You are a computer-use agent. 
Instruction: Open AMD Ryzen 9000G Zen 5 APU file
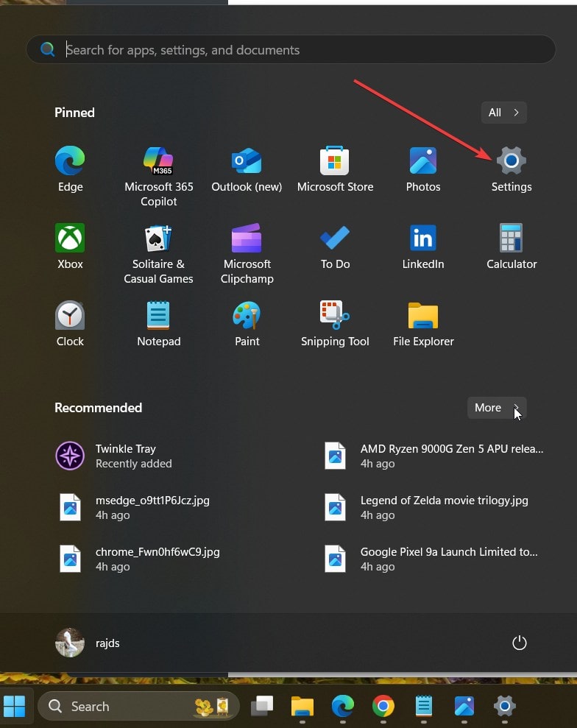434,456
